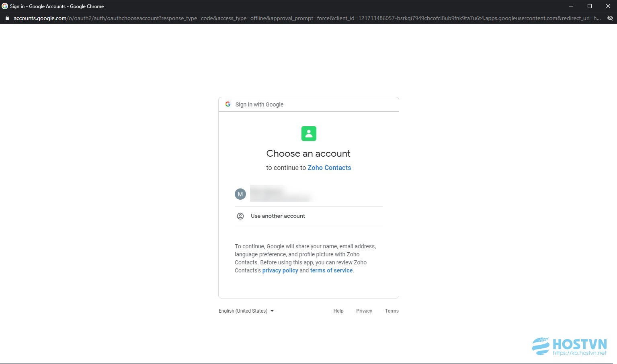Click the accounts.google.com URL in address bar
Screen dimensions: 617x364
307,18
